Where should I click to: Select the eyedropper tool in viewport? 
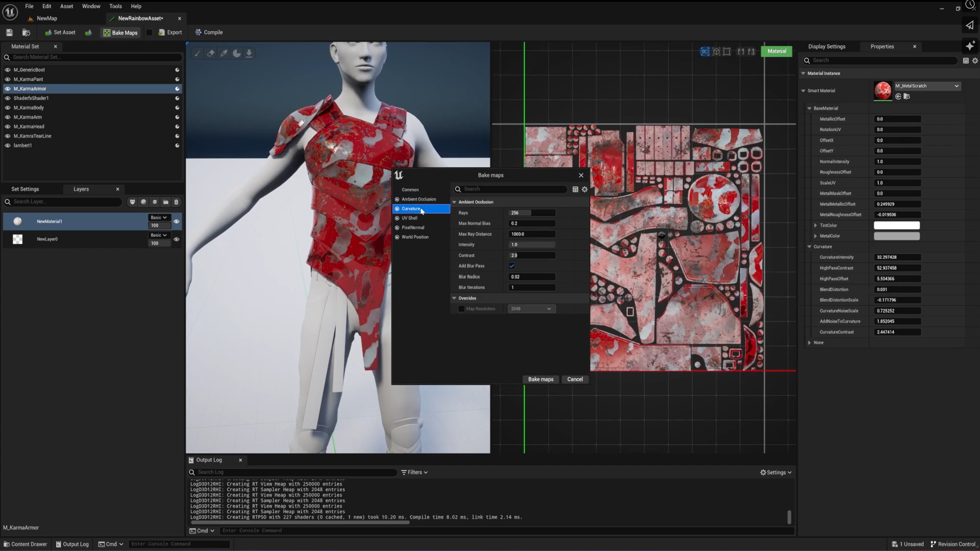coord(224,53)
